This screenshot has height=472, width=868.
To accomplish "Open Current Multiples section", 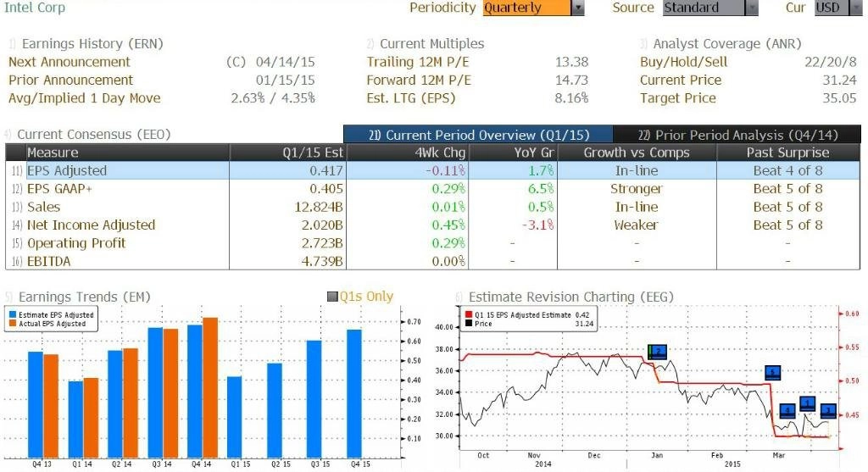I will click(431, 44).
